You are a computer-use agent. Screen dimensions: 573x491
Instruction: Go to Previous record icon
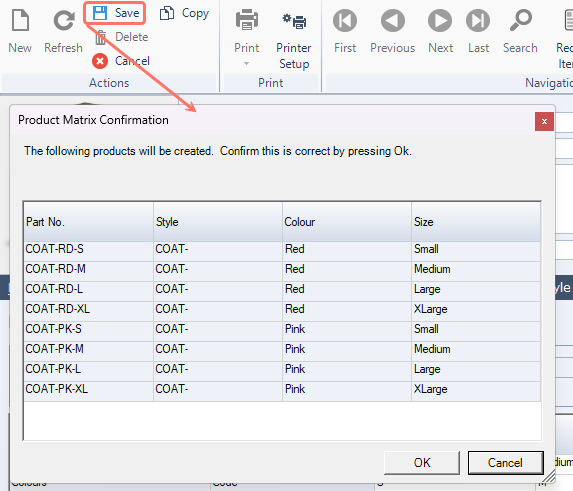point(392,20)
